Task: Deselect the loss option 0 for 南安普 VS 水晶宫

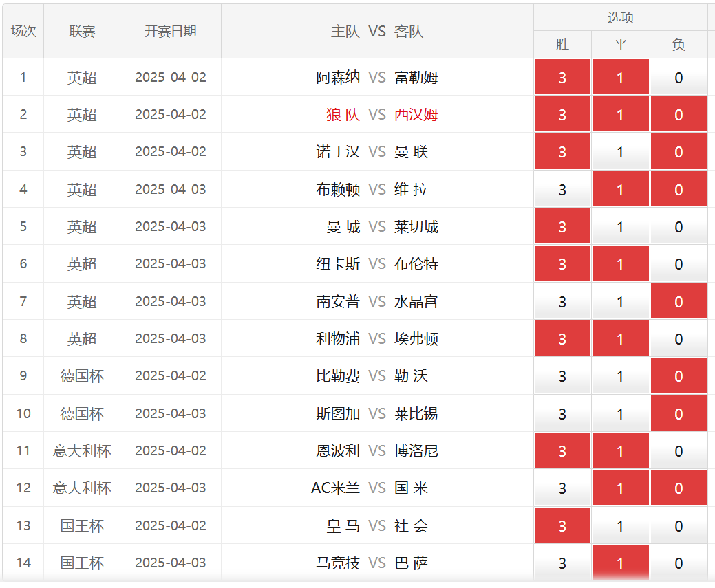Action: coord(679,302)
